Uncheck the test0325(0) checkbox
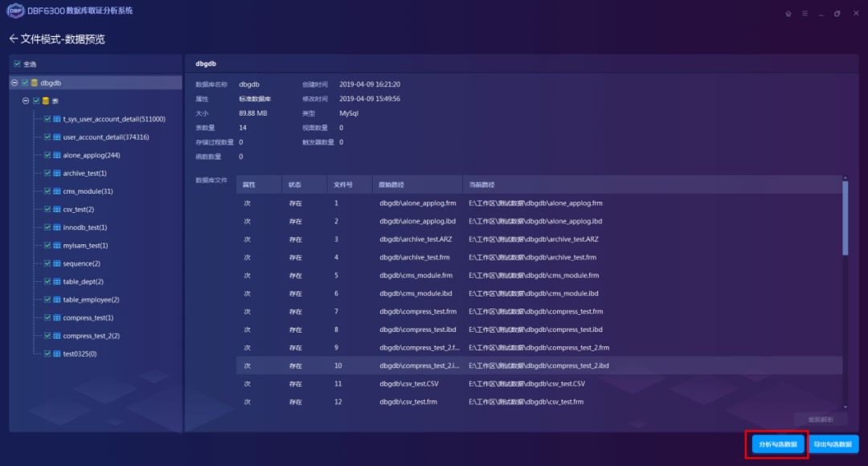868x466 pixels. click(47, 354)
